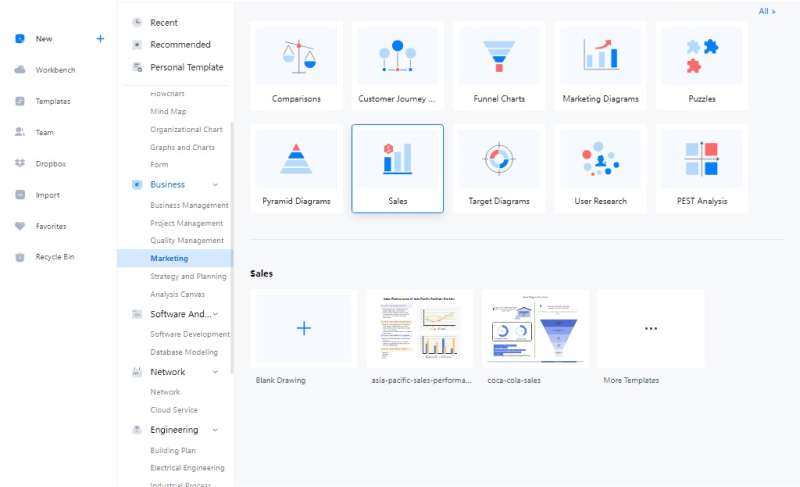Click the Personal Template icon
Viewport: 800px width, 487px height.
[137, 67]
